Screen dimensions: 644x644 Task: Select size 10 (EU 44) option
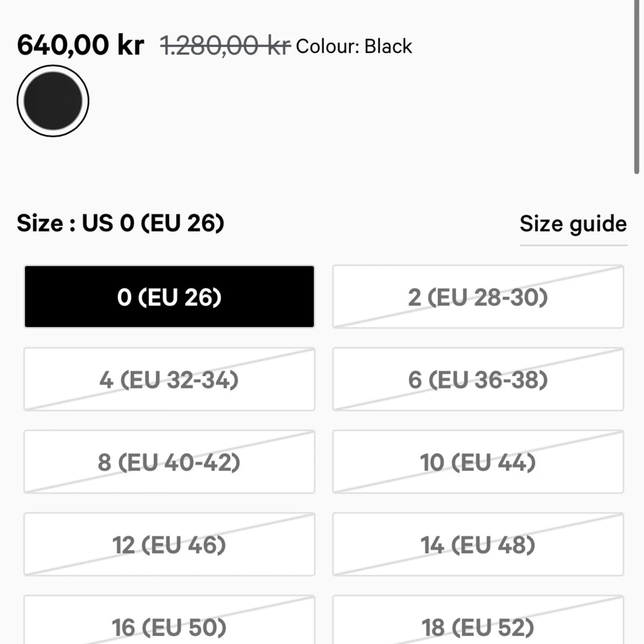(478, 461)
